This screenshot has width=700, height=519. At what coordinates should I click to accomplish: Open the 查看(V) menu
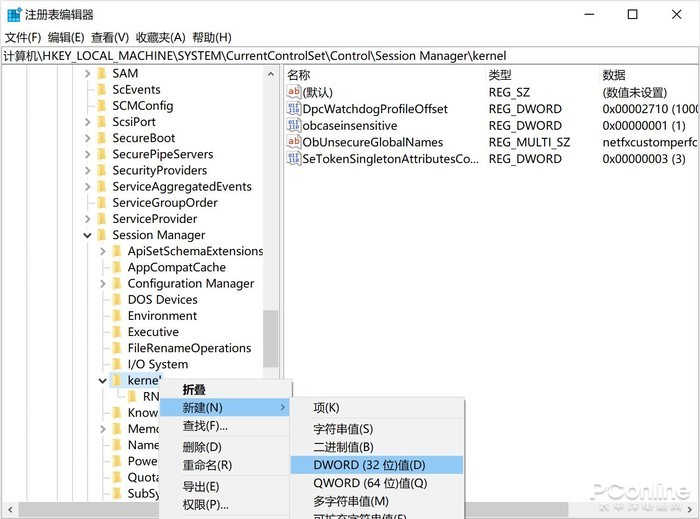pos(110,37)
